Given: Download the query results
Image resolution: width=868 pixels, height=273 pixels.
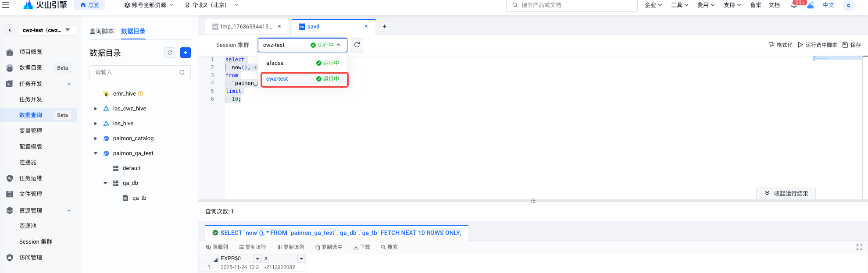Looking at the screenshot, I should pyautogui.click(x=362, y=247).
